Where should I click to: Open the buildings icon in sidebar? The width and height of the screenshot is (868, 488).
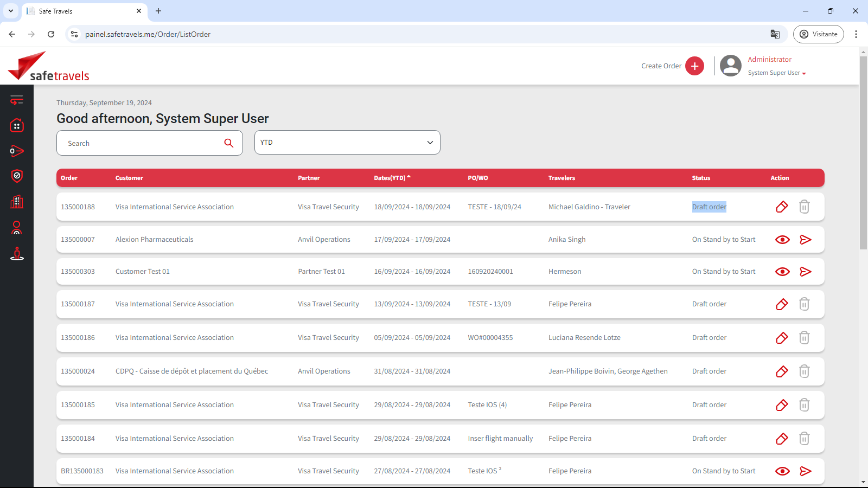pyautogui.click(x=17, y=202)
